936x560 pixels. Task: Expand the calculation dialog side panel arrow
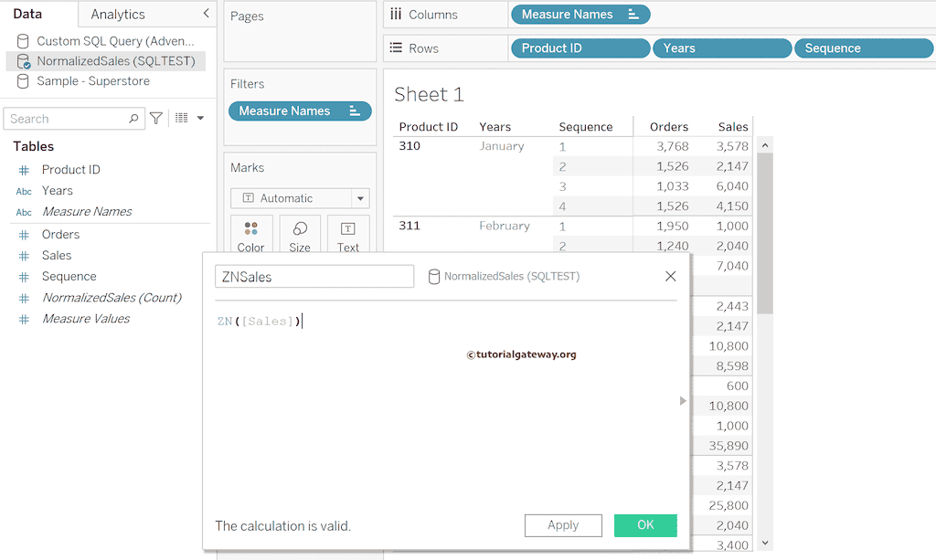[682, 399]
